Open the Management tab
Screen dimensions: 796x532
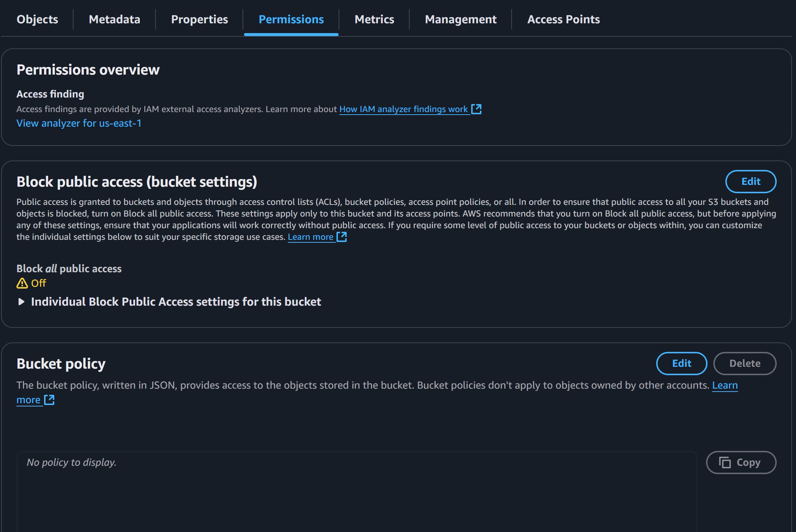(x=461, y=19)
